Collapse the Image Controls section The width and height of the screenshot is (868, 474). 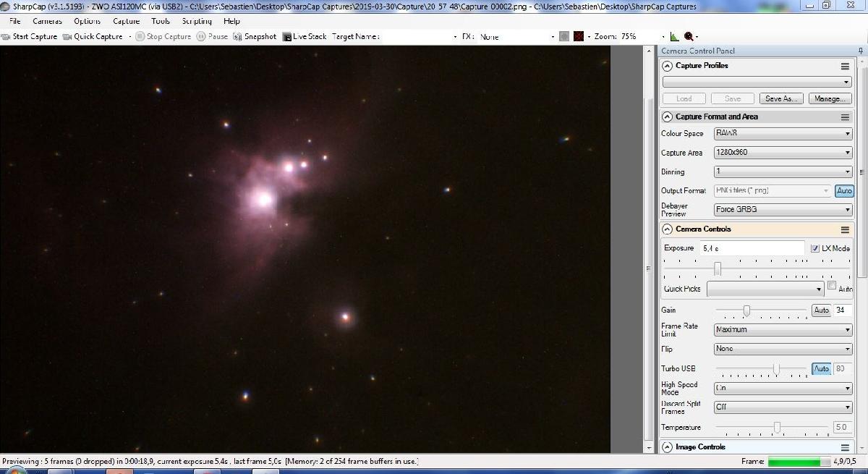pyautogui.click(x=668, y=447)
